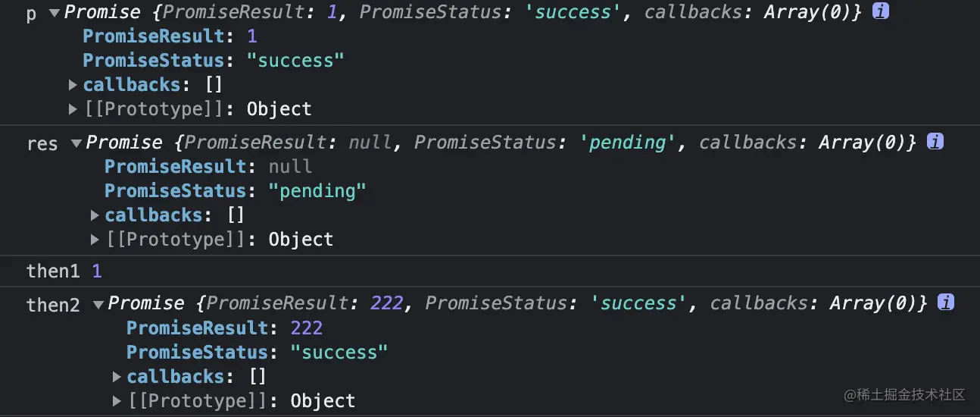Expand [[Prototype]] under the p Promise

(x=73, y=109)
